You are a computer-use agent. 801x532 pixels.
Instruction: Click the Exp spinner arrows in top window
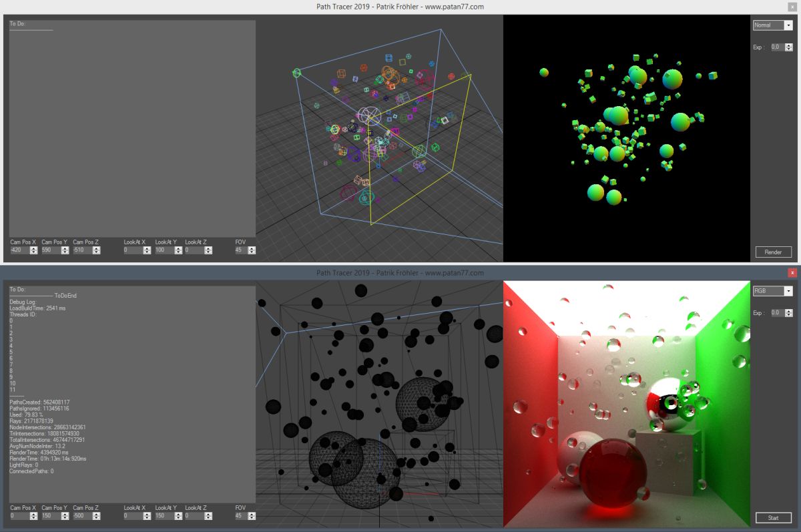point(789,47)
